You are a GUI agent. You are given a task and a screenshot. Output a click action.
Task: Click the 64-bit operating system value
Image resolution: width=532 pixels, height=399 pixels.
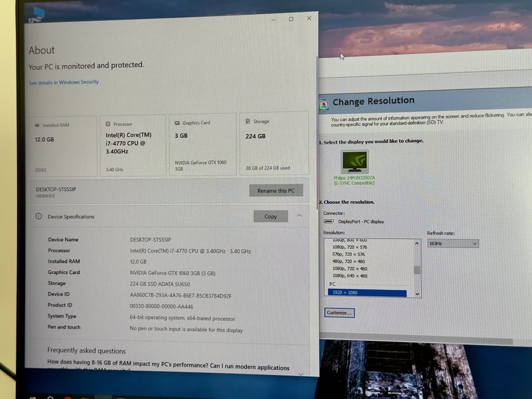182,318
